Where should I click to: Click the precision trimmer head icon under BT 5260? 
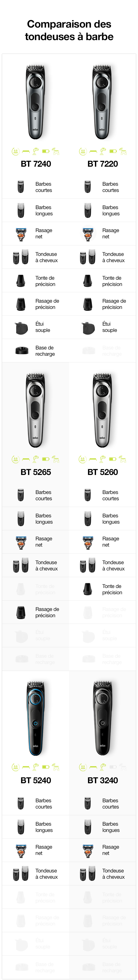[88, 589]
